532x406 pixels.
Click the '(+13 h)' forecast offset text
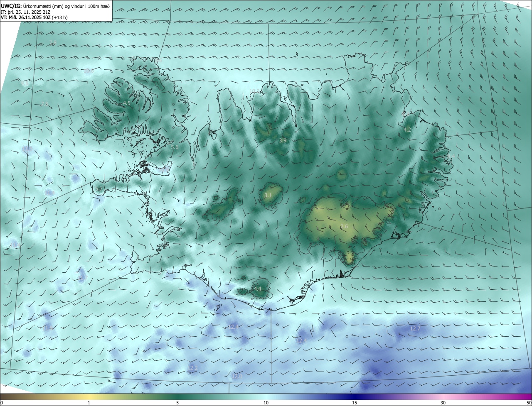(60, 17)
